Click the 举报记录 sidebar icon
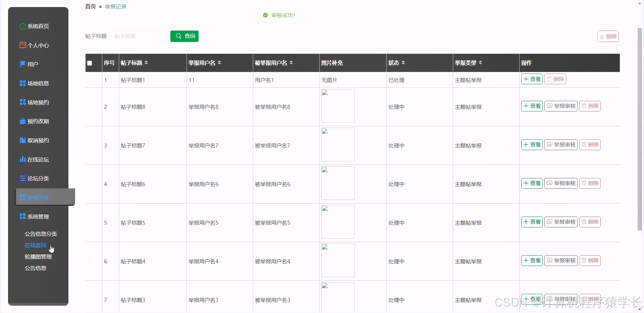 [22, 197]
